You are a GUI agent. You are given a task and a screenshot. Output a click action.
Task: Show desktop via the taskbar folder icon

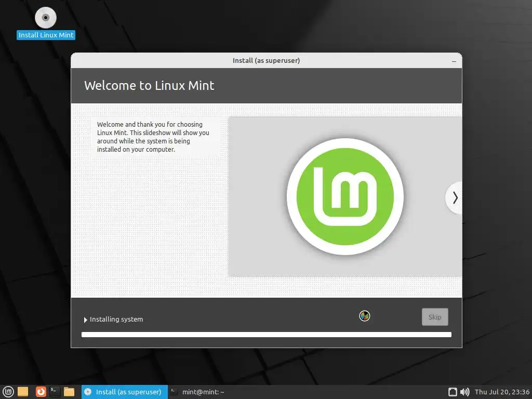tap(23, 392)
